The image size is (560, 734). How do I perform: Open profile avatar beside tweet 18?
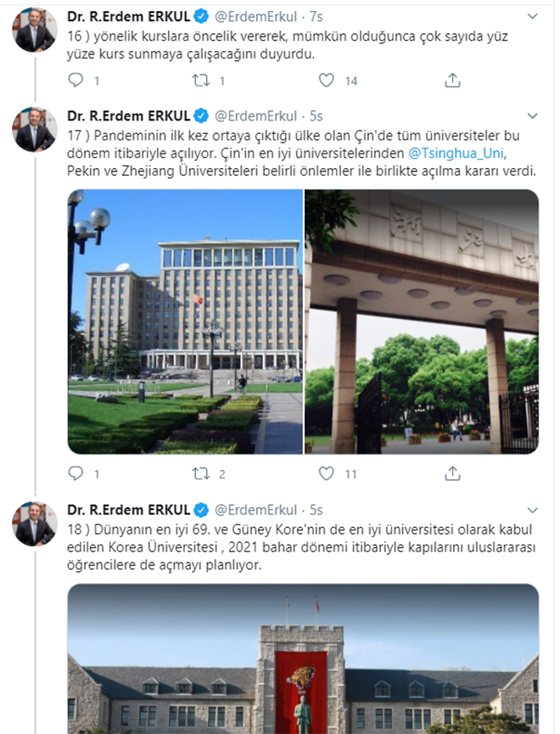(35, 524)
